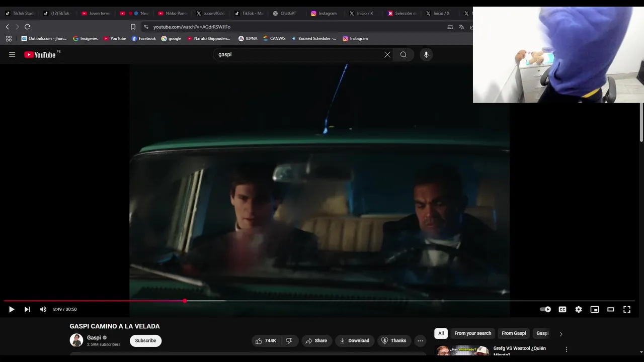Show more filter chips with arrow
This screenshot has width=644, height=362.
tap(561, 334)
